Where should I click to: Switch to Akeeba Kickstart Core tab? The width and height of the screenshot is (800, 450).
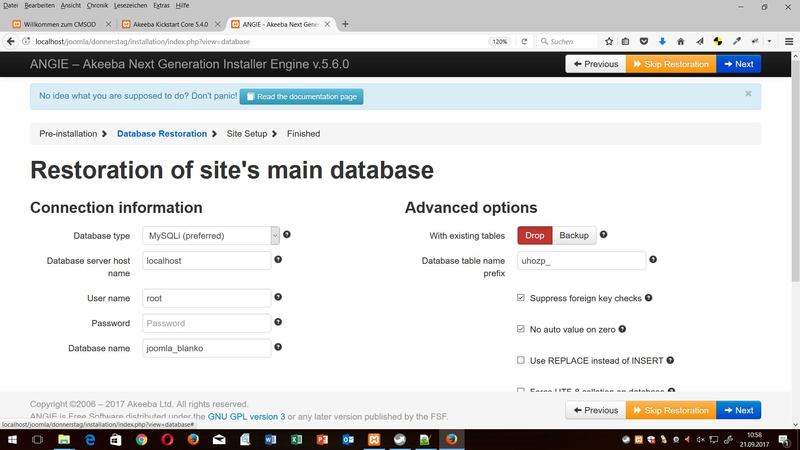[170, 24]
